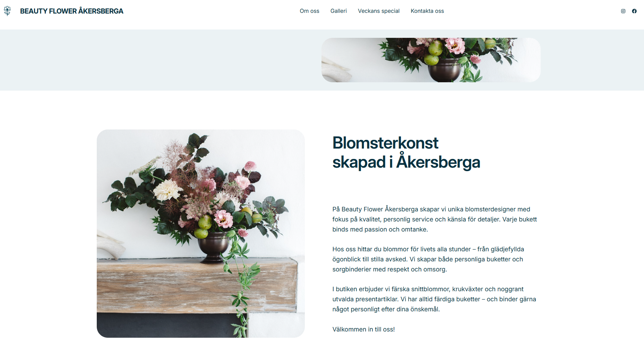Screen dimensions: 644x353
Task: Open Kontakta oss from the navigation
Action: tap(427, 11)
